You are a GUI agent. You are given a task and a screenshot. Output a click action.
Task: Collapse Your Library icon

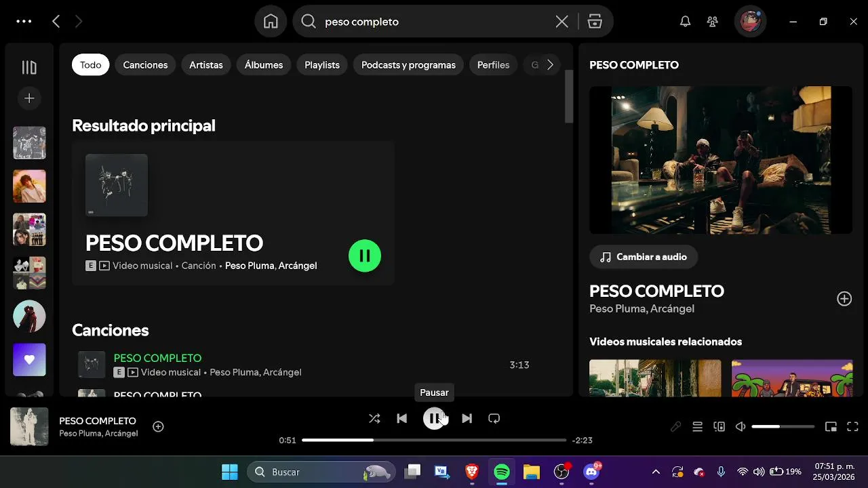(x=29, y=67)
